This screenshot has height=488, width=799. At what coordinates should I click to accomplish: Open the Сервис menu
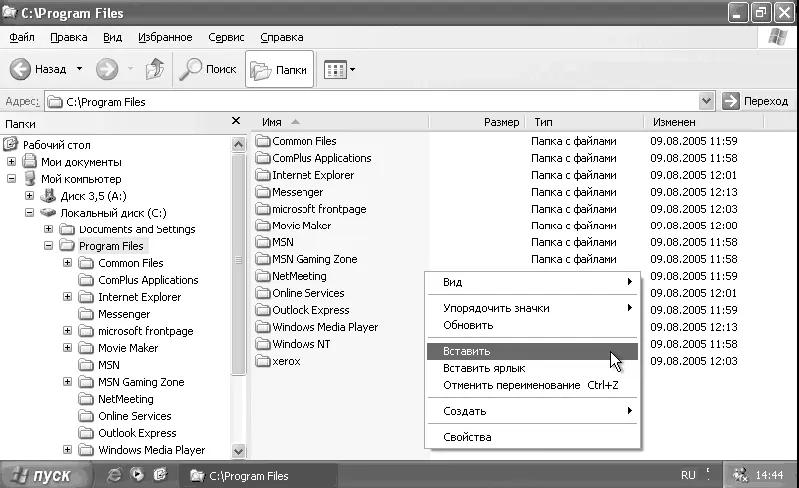(226, 37)
